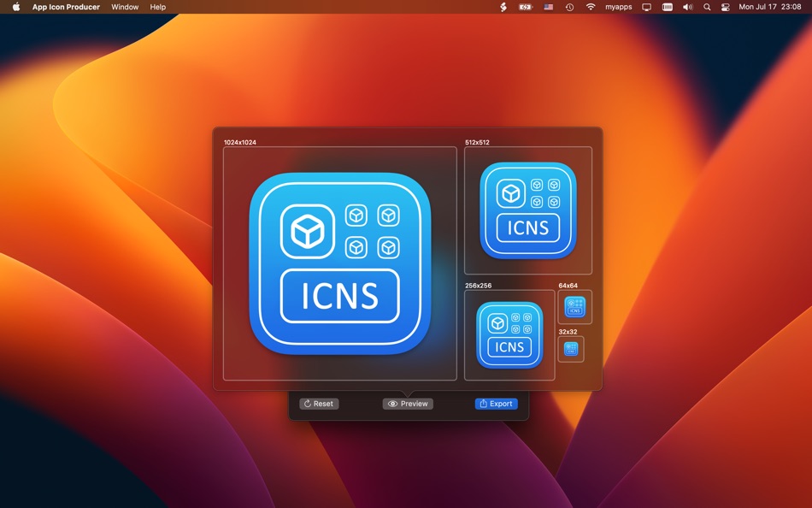Click the Preview button
This screenshot has width=812, height=508.
click(408, 404)
